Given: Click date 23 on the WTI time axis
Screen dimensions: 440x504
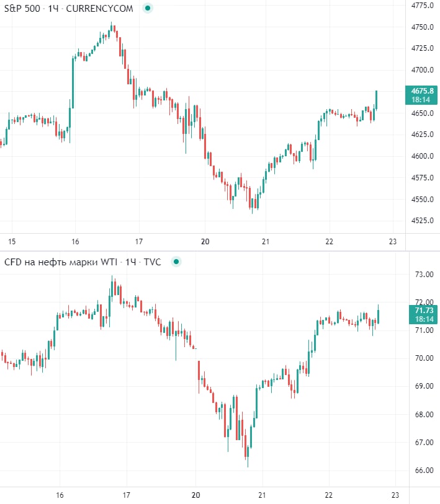Looking at the screenshot, I should (394, 495).
